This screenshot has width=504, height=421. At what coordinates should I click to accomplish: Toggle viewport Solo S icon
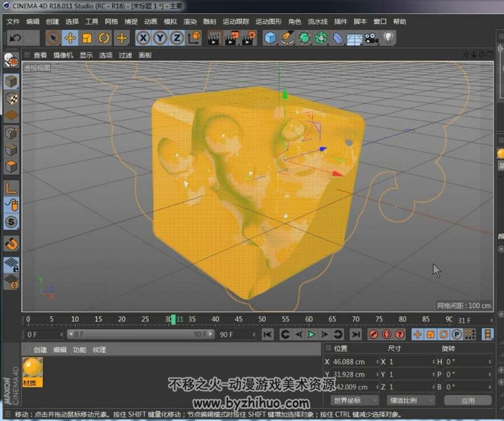[11, 222]
